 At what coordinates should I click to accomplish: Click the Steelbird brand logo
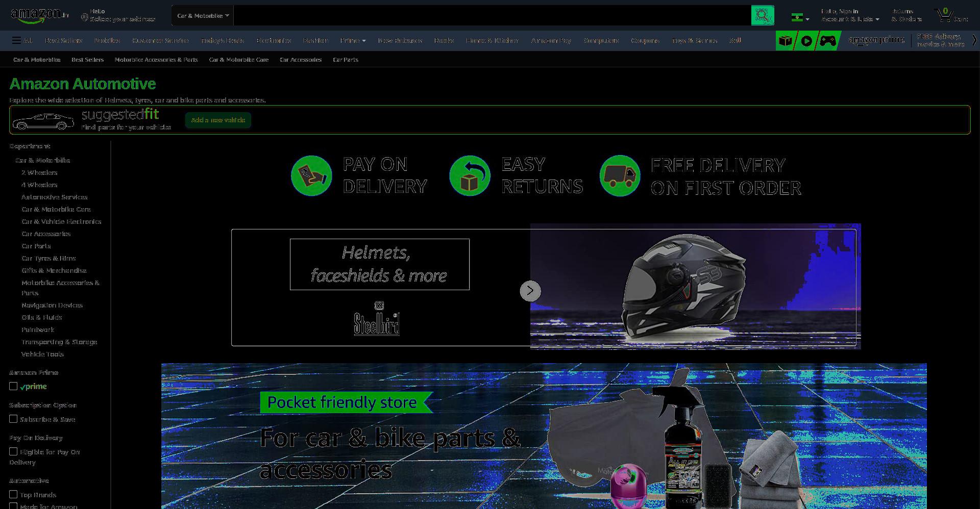coord(377,318)
